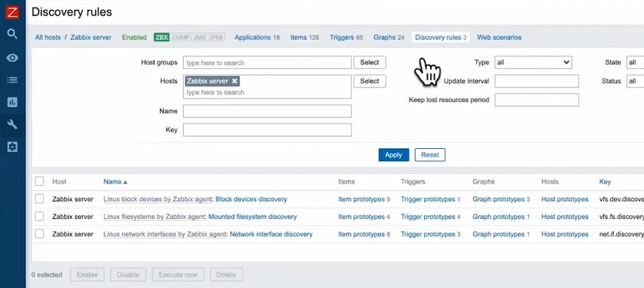Open the Inventory list icon menu

click(x=12, y=80)
